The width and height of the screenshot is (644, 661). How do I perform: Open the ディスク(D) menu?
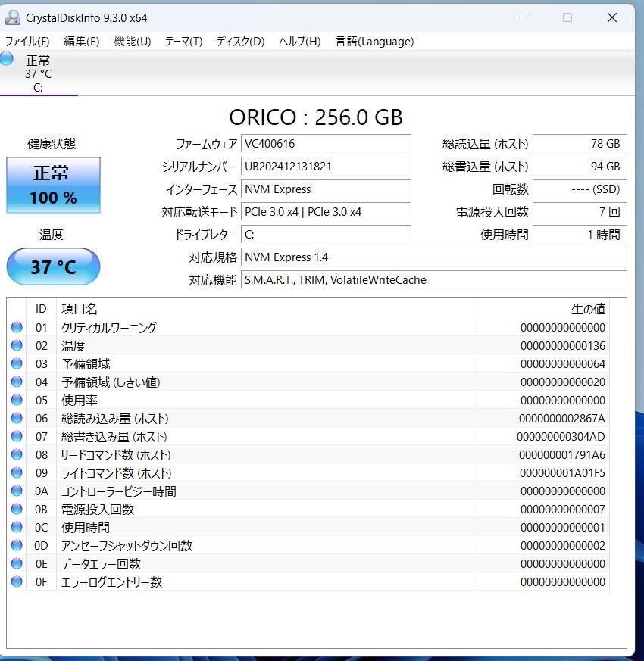coord(240,42)
